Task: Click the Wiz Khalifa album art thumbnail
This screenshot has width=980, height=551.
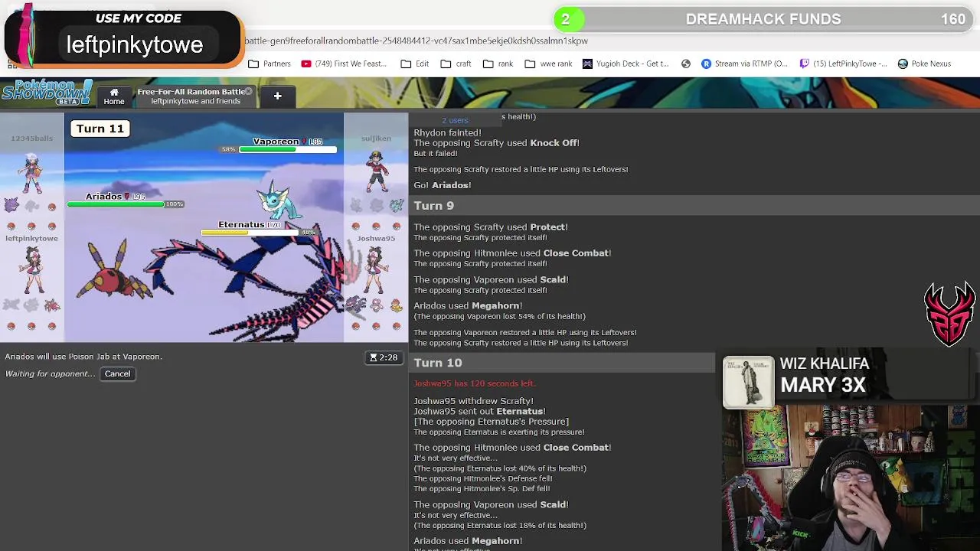Action: click(x=748, y=382)
